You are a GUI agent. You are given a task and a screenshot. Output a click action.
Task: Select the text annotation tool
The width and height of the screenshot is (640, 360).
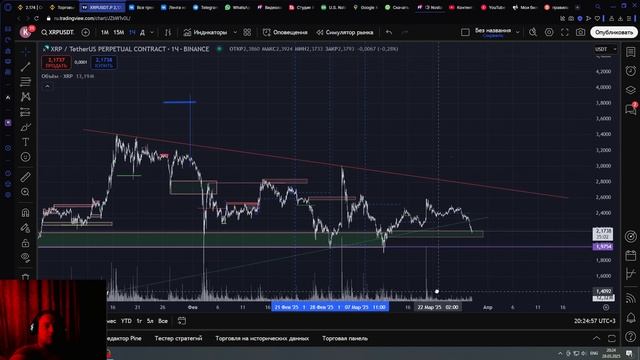[25, 142]
